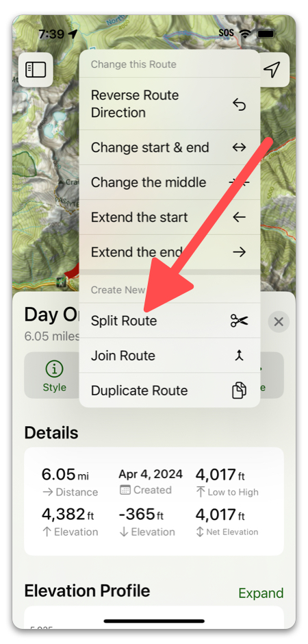The height and width of the screenshot is (644, 308).
Task: Select Duplicate Route menu entry
Action: [169, 391]
